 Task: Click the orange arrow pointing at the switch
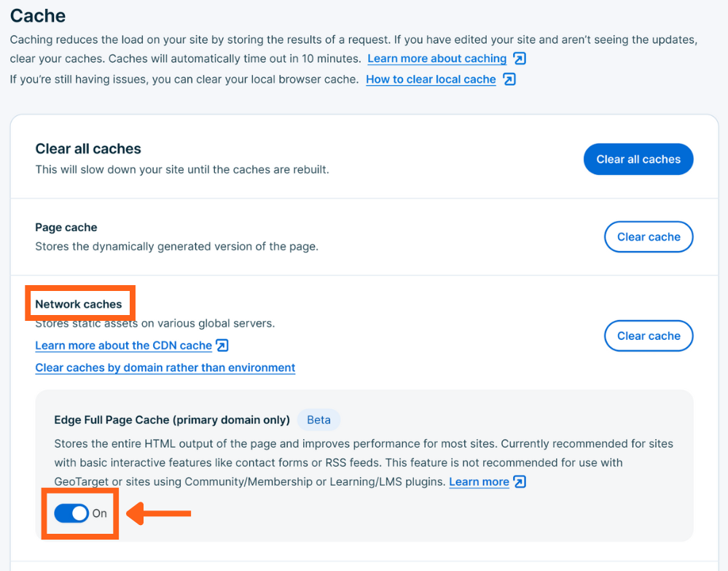160,514
